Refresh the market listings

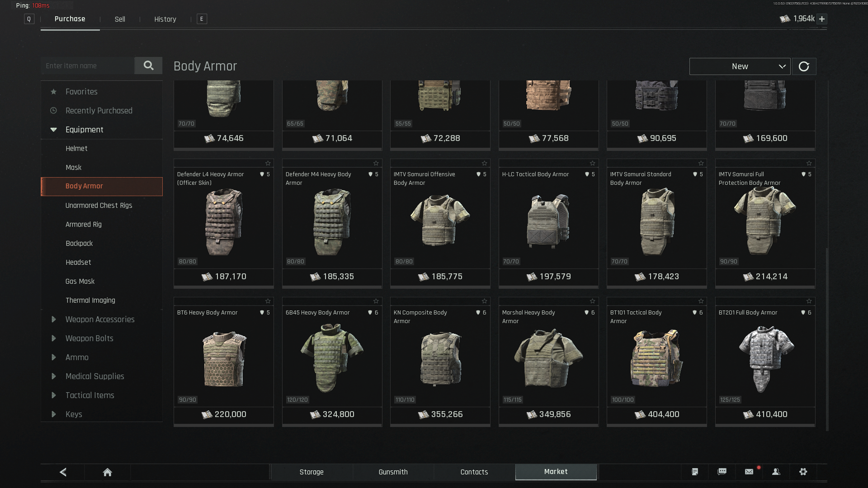(x=804, y=66)
